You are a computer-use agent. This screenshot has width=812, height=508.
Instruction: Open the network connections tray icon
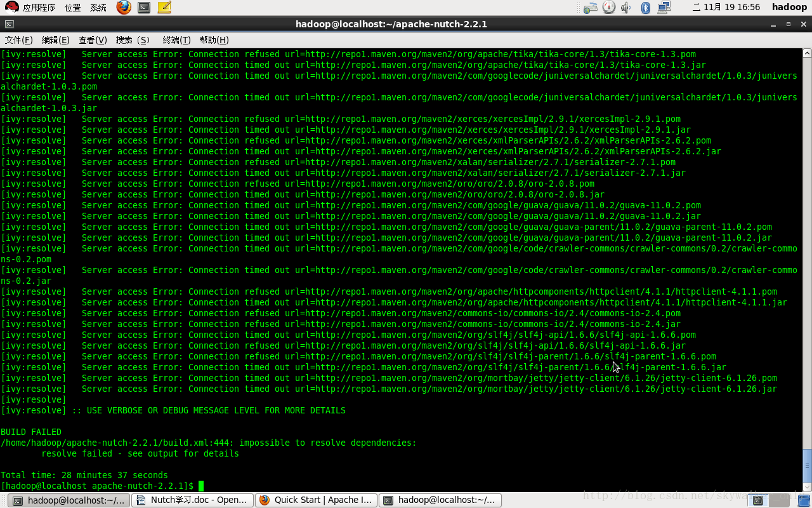(x=664, y=8)
